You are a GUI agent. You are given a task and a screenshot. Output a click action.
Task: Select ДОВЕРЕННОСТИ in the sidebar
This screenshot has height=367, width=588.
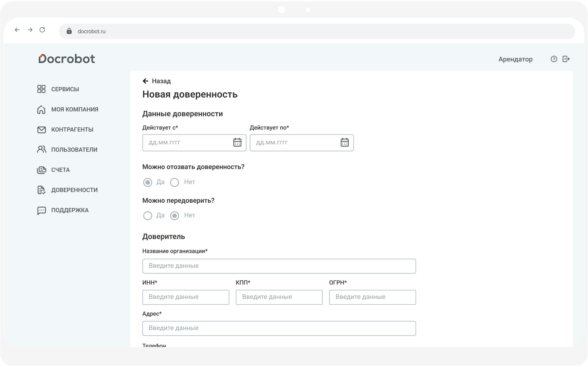click(x=74, y=190)
